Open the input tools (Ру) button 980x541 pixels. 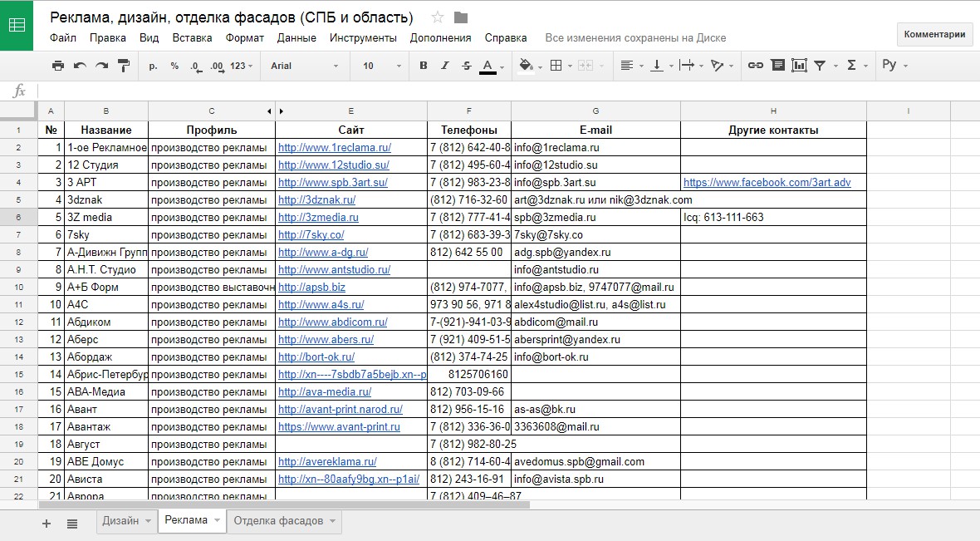click(x=889, y=65)
